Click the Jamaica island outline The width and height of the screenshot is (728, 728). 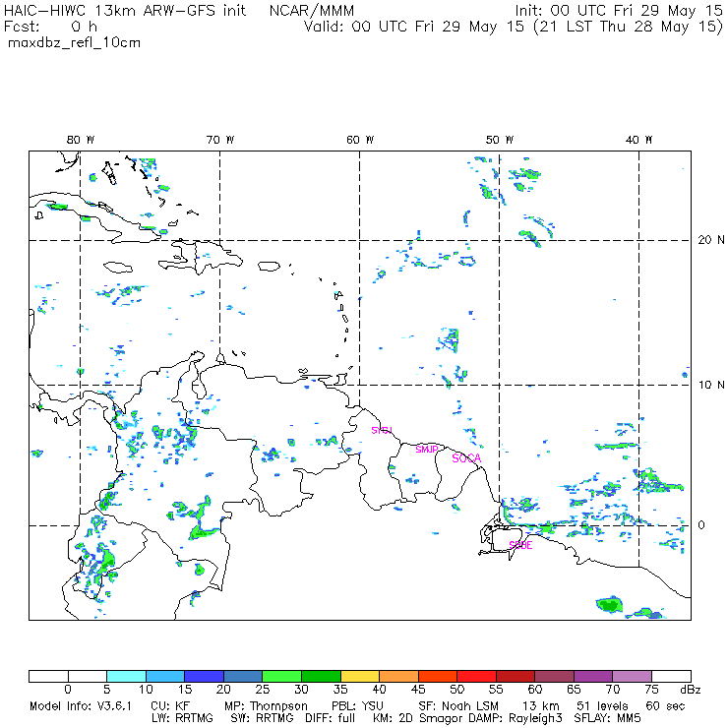[118, 268]
